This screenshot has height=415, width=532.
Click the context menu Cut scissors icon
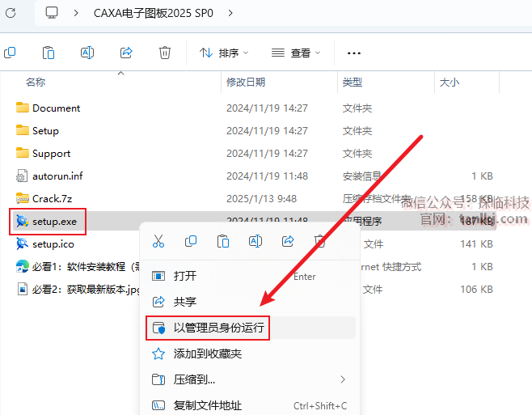158,241
